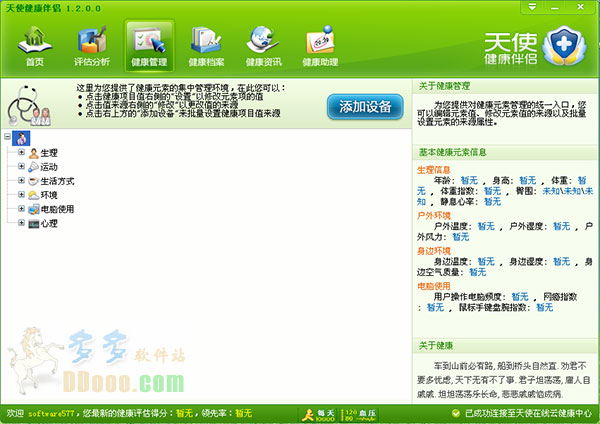The width and height of the screenshot is (600, 424).
Task: Click the 年龄 暂无 value link
Action: tap(469, 180)
